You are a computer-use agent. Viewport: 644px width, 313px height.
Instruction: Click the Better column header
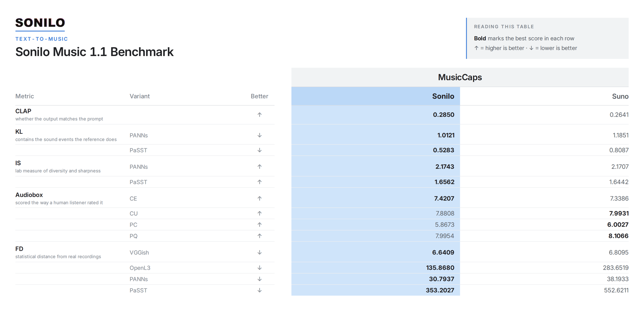pyautogui.click(x=260, y=96)
